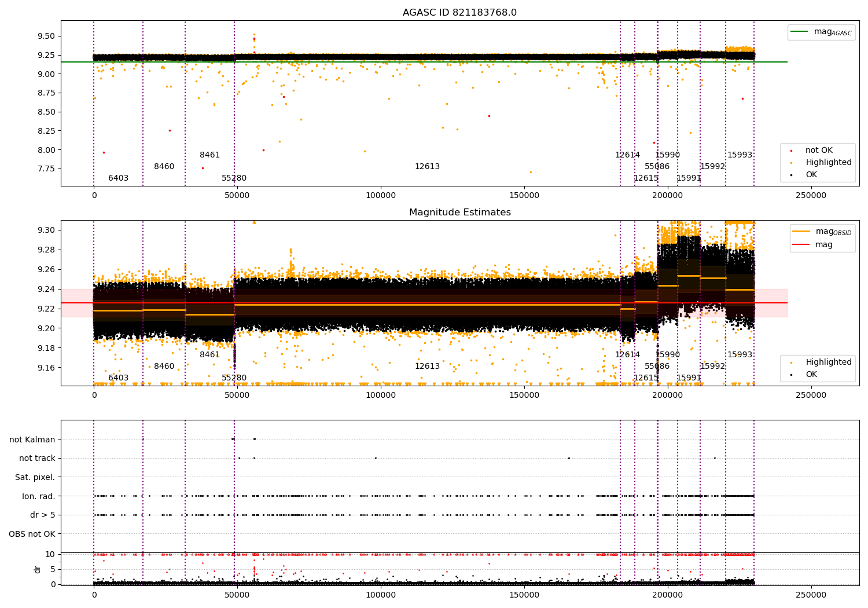Click 'Highlighted' in the Magnitude Estimates legend
This screenshot has height=608, width=868.
(x=828, y=362)
